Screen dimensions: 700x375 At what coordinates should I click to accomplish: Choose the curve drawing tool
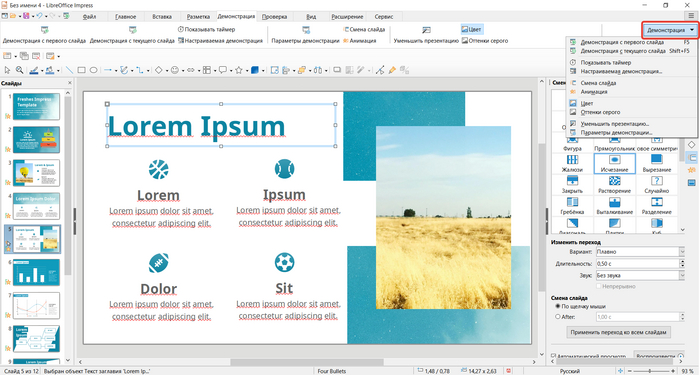tap(124, 70)
